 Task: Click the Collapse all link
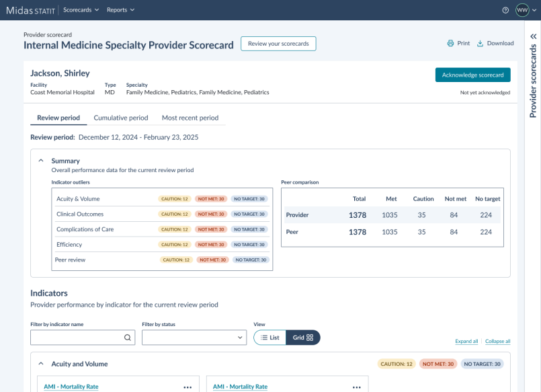tap(497, 342)
